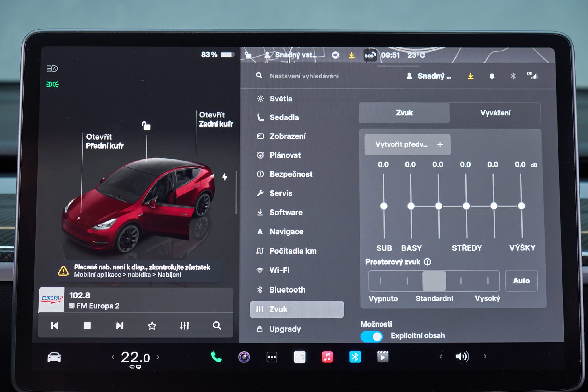Enable Auto immersive sound
This screenshot has width=588, height=392.
point(521,281)
